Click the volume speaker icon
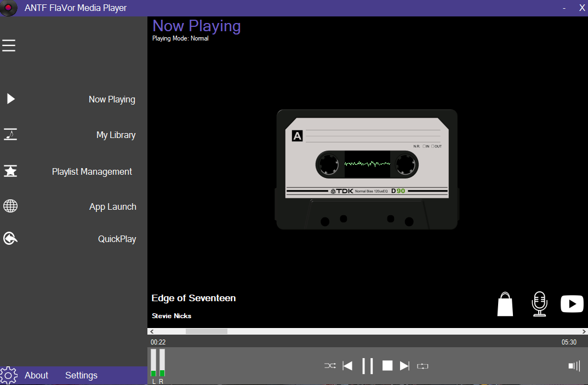588x385 pixels. coord(574,366)
